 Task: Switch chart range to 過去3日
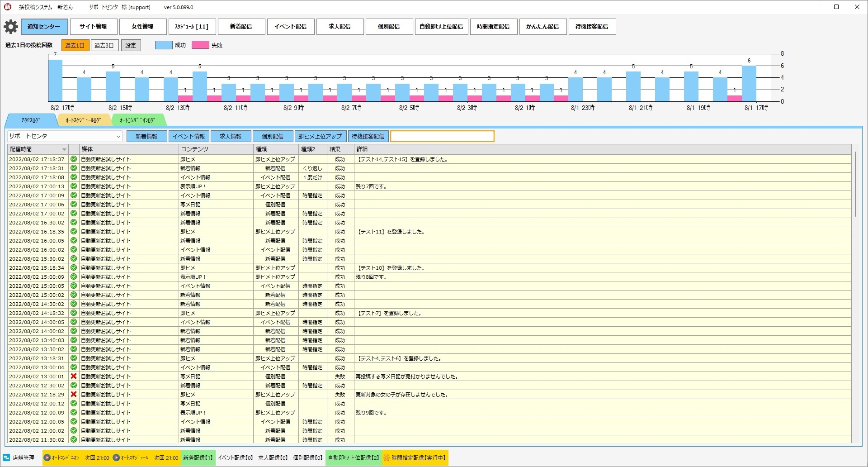click(x=104, y=45)
